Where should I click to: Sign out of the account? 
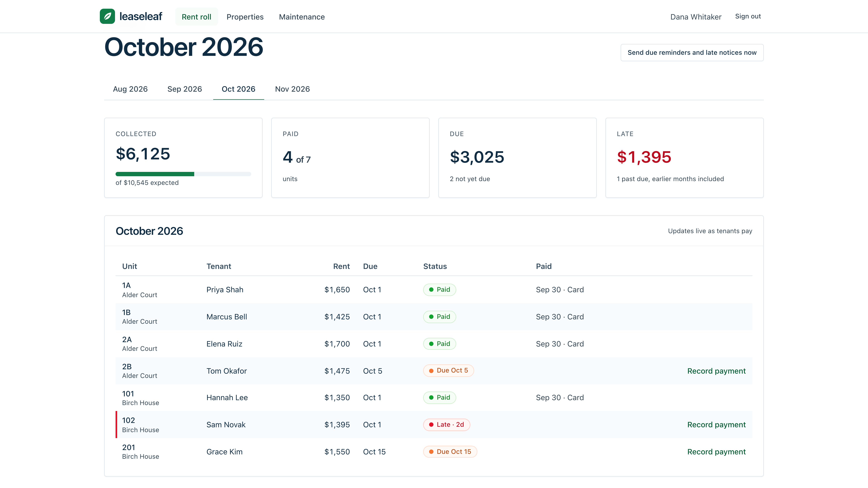pos(748,16)
